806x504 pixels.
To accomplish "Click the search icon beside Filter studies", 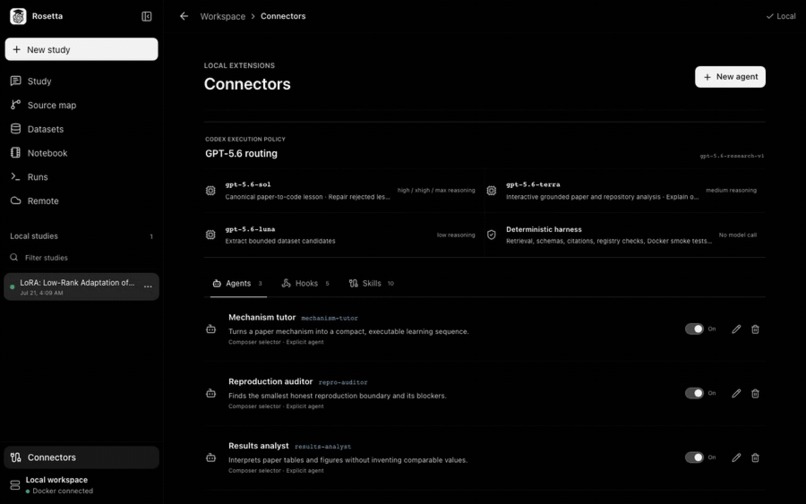I will 14,257.
